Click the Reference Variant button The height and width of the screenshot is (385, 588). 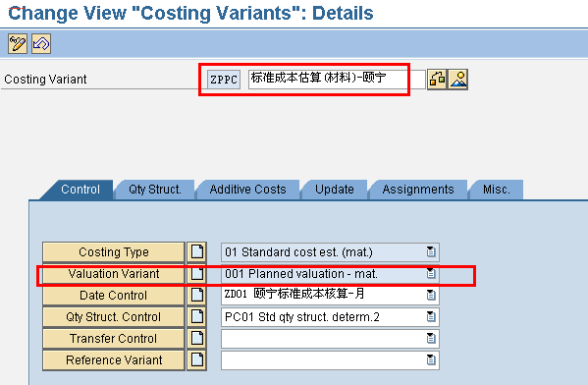point(114,360)
